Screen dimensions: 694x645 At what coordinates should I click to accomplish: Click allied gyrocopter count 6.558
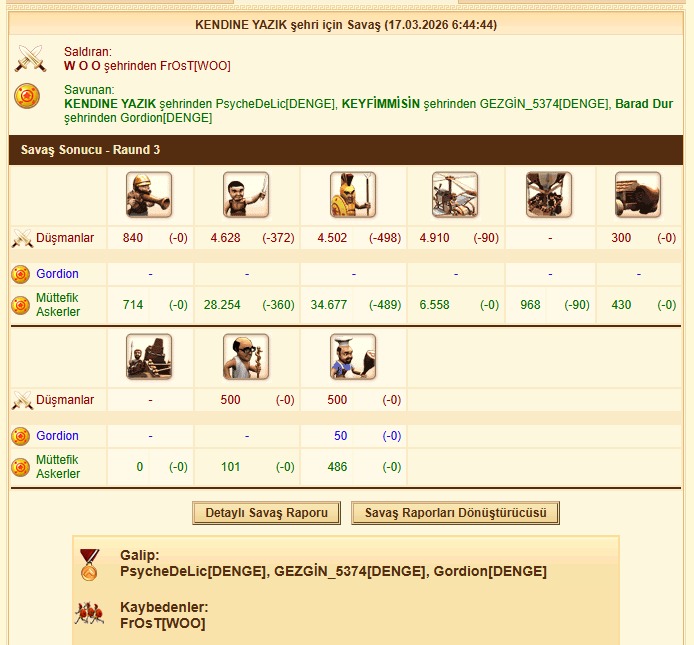(435, 305)
